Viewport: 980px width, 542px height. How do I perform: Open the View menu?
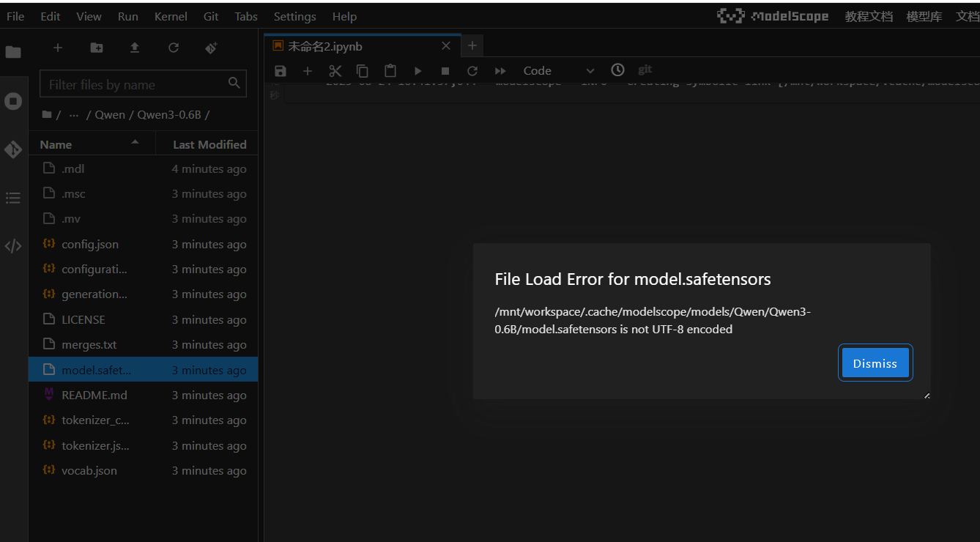[x=89, y=16]
